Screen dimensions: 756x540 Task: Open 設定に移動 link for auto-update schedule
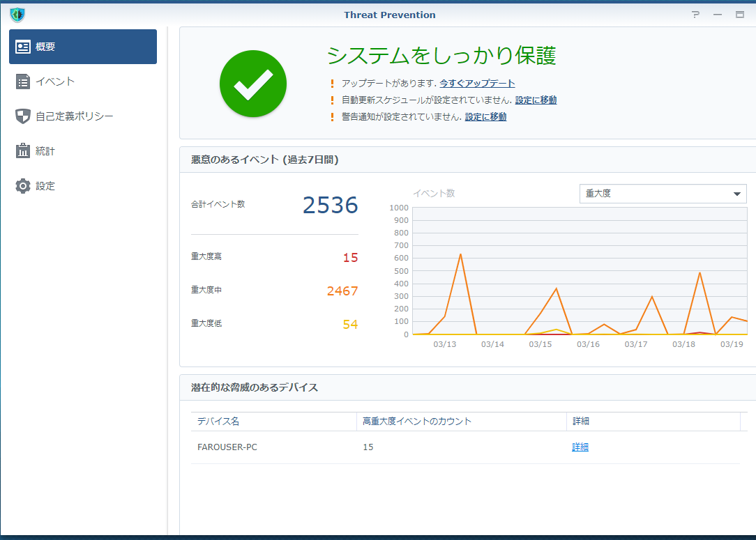(x=536, y=100)
